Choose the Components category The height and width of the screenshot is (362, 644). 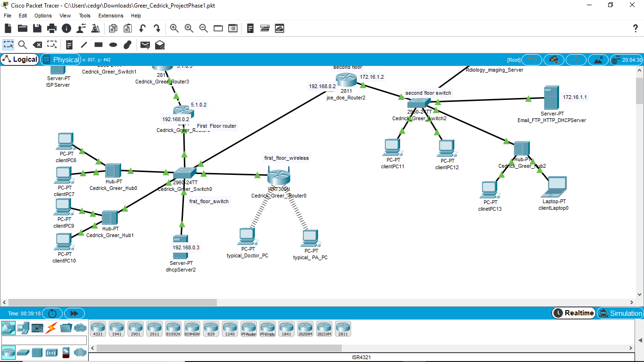click(37, 328)
